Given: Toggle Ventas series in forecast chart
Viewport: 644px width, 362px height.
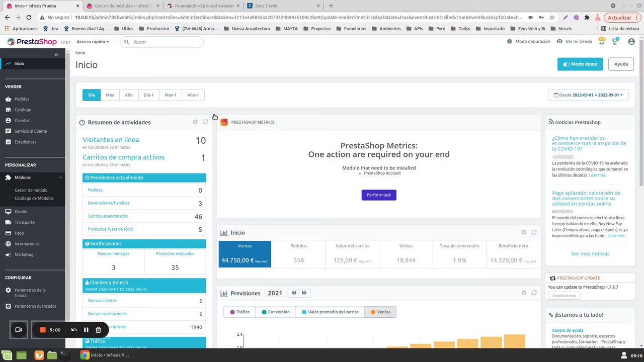Looking at the screenshot, I should pyautogui.click(x=380, y=312).
